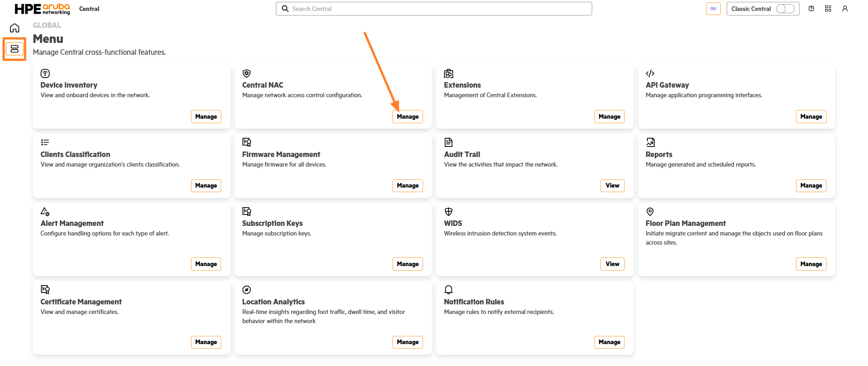This screenshot has width=868, height=366.
Task: Open the app launcher grid icon
Action: [x=828, y=9]
